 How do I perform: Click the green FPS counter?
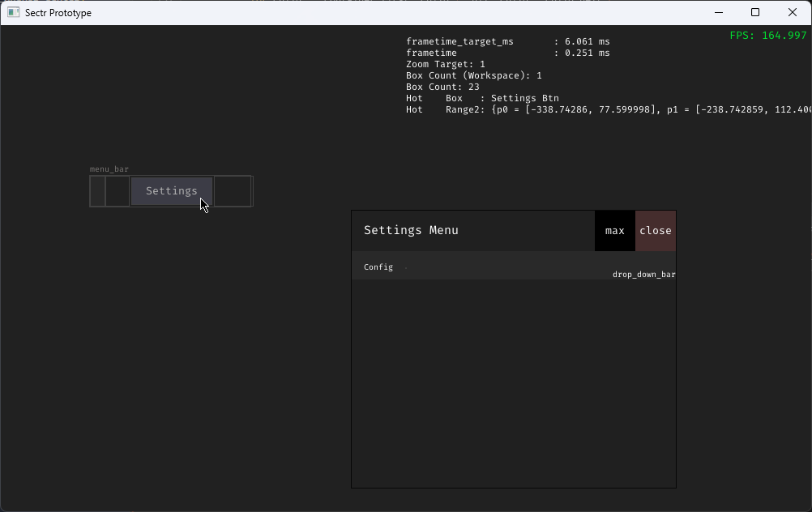pyautogui.click(x=767, y=36)
